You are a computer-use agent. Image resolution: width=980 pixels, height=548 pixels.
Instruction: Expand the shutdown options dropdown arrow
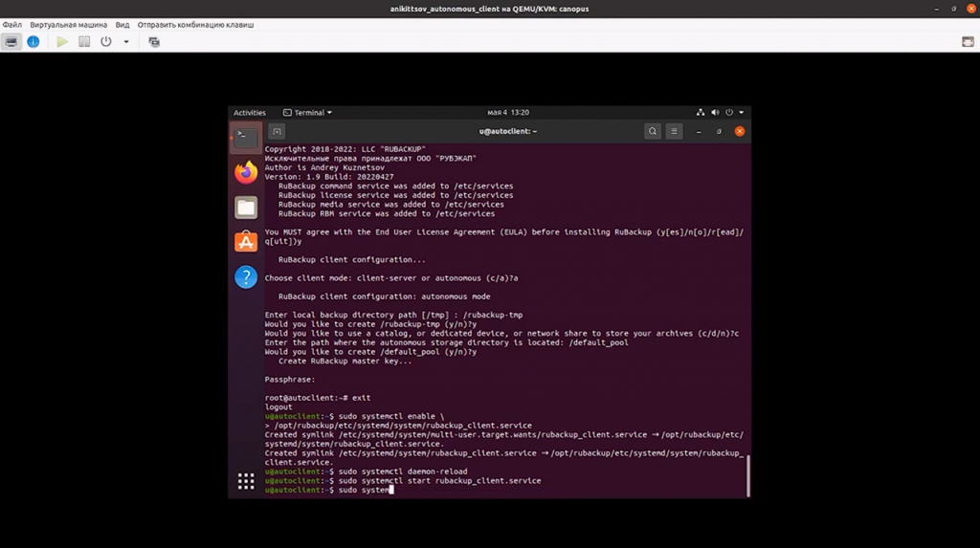[126, 42]
